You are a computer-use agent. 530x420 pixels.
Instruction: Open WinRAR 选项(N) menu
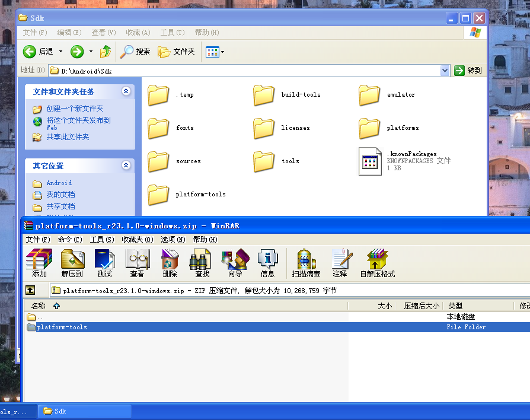point(173,240)
